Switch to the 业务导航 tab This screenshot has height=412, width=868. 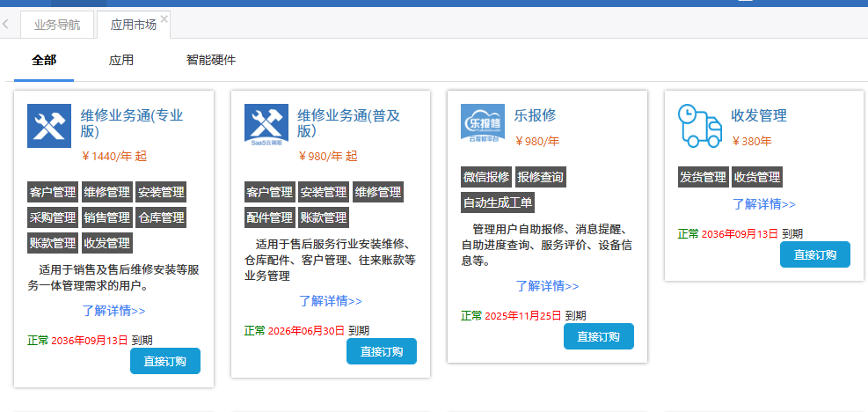57,25
